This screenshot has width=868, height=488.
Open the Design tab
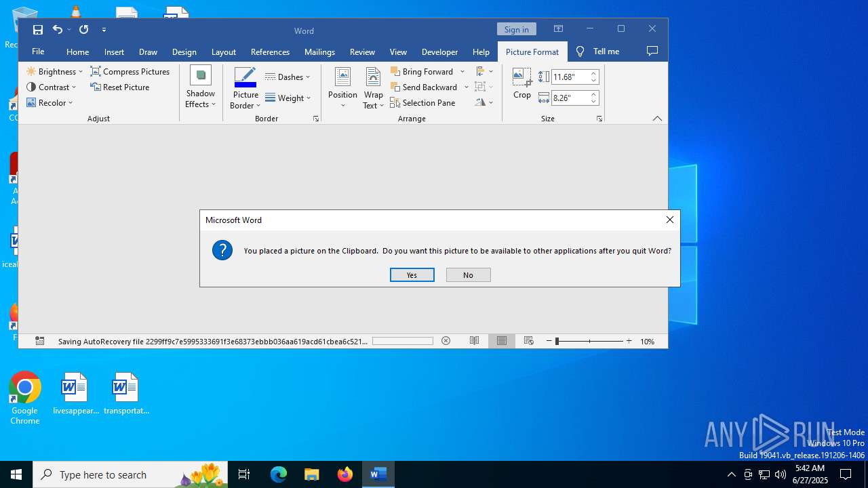coord(184,52)
